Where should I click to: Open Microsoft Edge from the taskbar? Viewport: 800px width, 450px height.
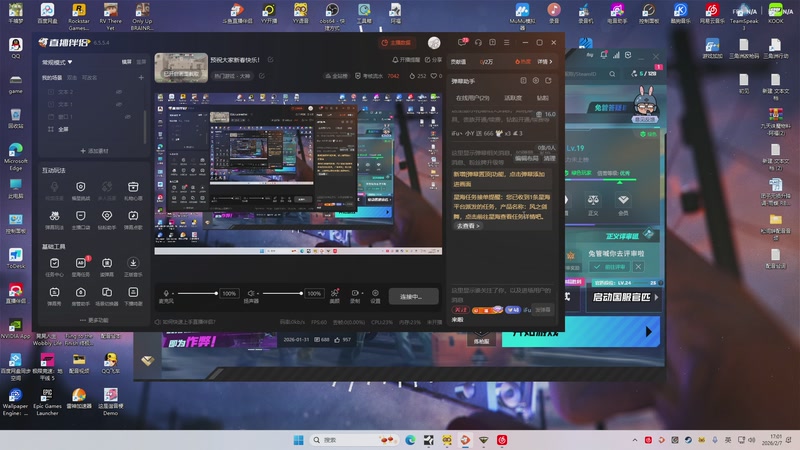pyautogui.click(x=410, y=440)
